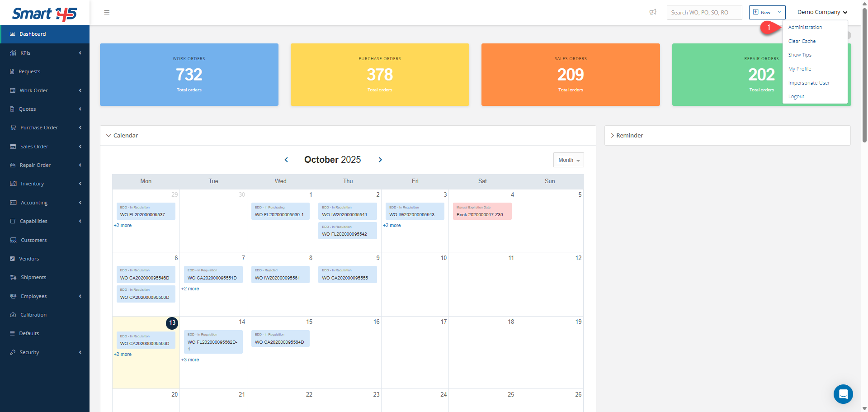Click the megaphone announcements icon
The image size is (868, 412).
653,12
